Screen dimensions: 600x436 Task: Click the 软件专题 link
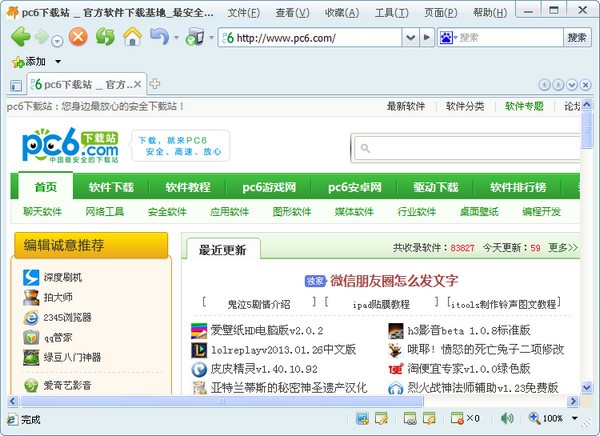coord(524,106)
